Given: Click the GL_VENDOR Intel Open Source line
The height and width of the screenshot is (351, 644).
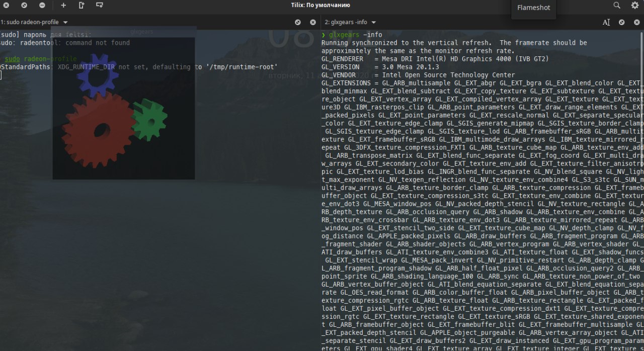Looking at the screenshot, I should click(x=418, y=75).
